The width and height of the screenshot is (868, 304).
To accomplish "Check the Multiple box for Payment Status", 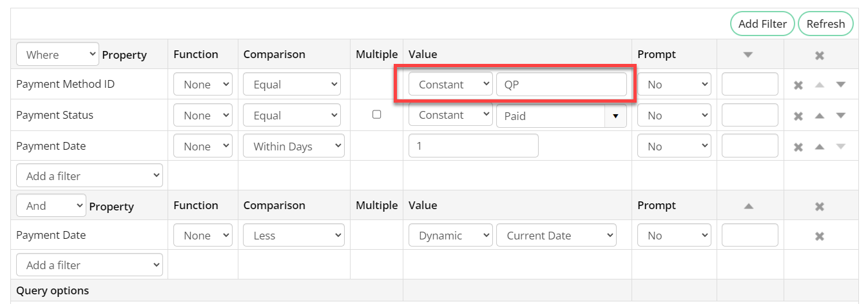I will tap(377, 114).
